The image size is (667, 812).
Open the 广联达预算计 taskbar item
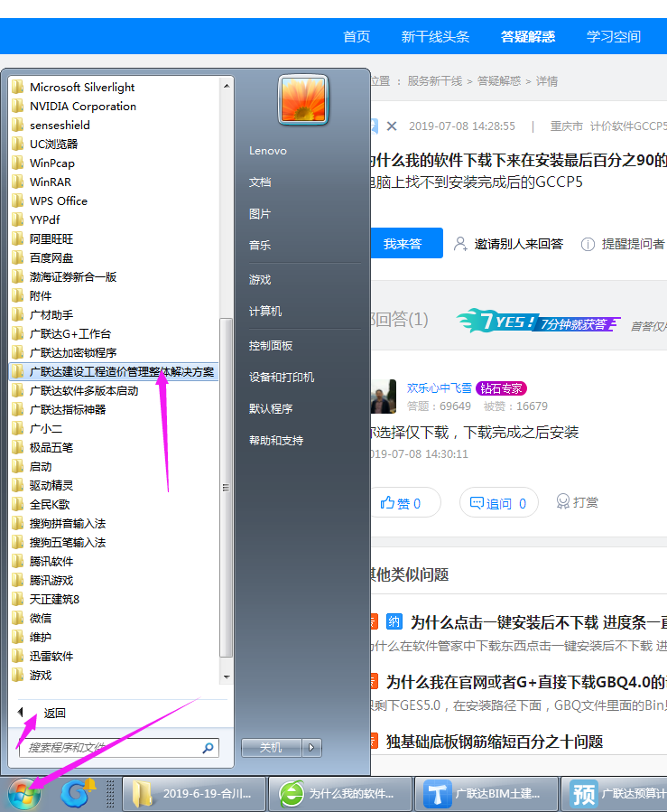(x=615, y=794)
